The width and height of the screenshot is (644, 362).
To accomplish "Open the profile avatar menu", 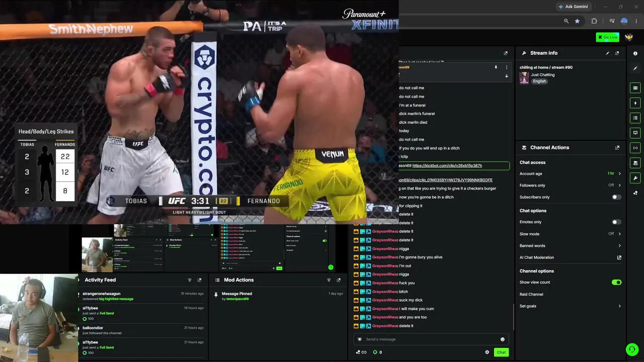I will 628,37.
